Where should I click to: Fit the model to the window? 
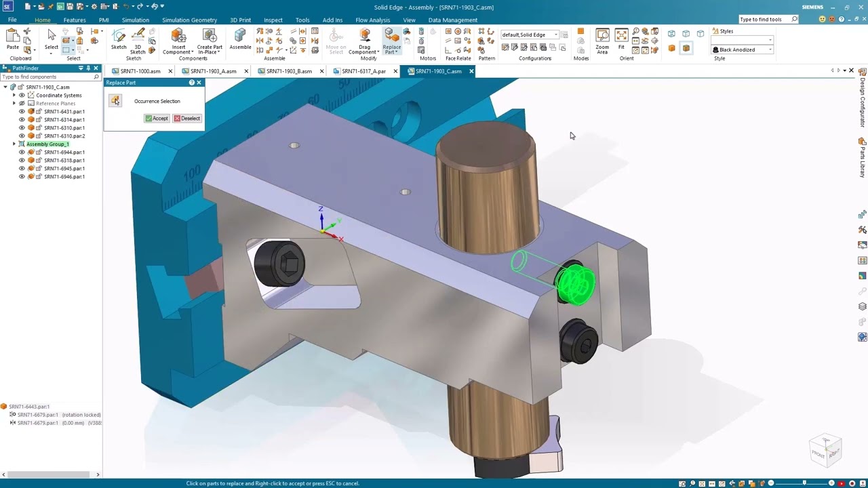[621, 39]
